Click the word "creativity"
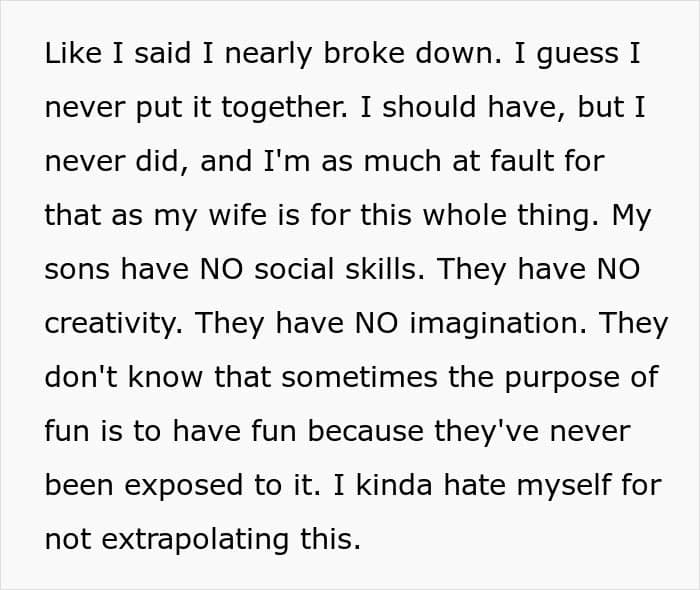Screen dimensions: 700x590 (x=112, y=324)
